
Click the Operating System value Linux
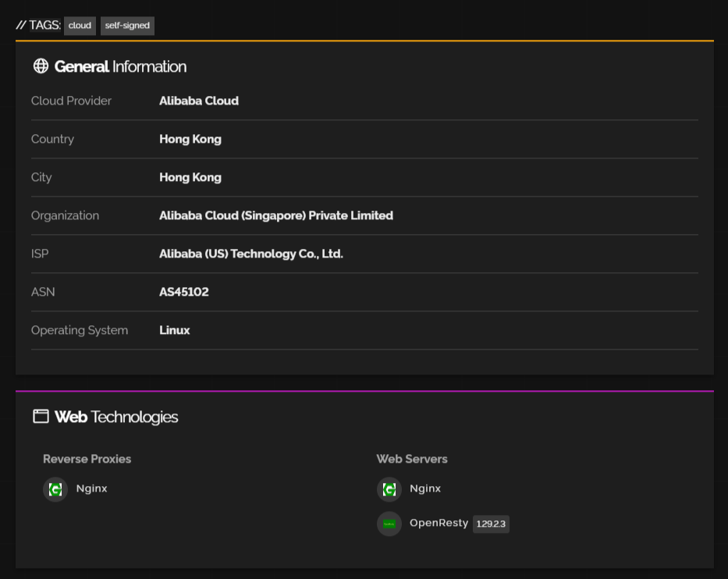pos(175,330)
